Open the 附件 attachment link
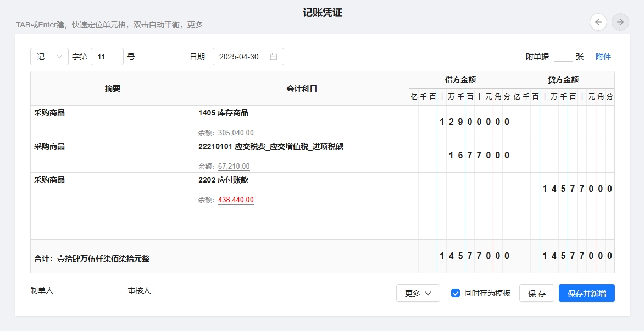The height and width of the screenshot is (331, 644). pyautogui.click(x=603, y=57)
